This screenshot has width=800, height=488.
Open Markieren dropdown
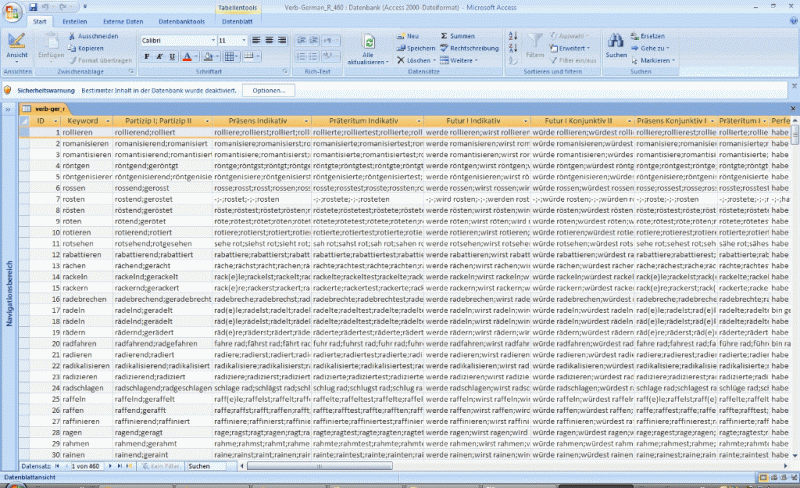point(653,60)
